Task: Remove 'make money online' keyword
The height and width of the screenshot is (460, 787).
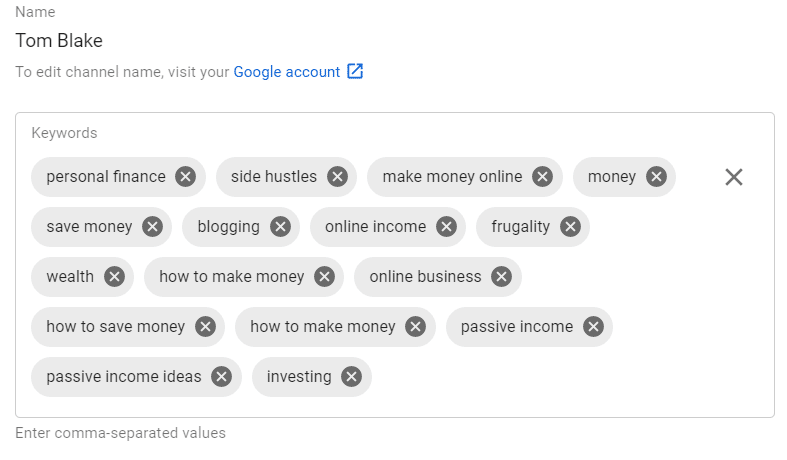Action: click(x=543, y=177)
